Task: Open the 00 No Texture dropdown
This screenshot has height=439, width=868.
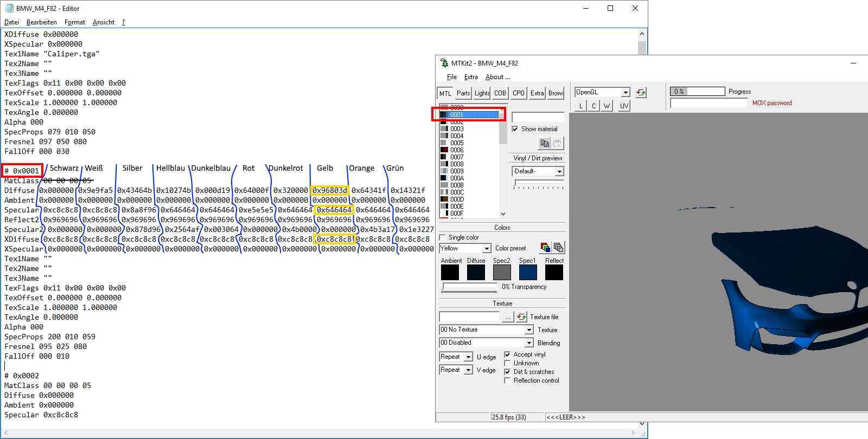Action: [529, 330]
